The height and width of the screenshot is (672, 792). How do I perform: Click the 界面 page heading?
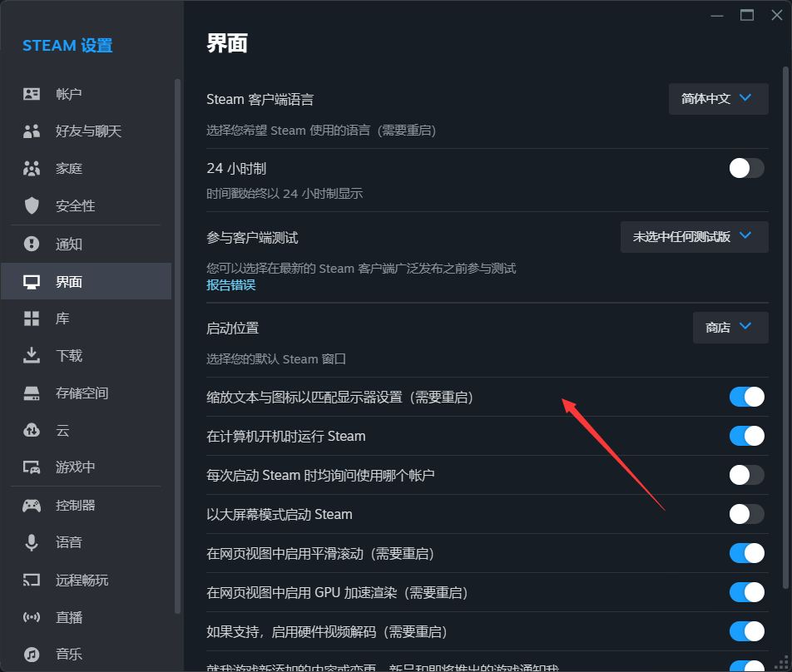click(x=227, y=43)
